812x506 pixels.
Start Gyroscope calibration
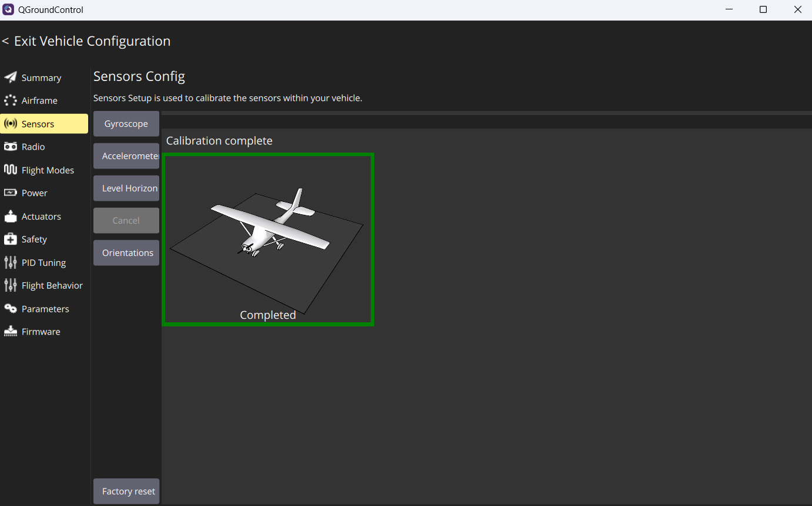coord(126,124)
